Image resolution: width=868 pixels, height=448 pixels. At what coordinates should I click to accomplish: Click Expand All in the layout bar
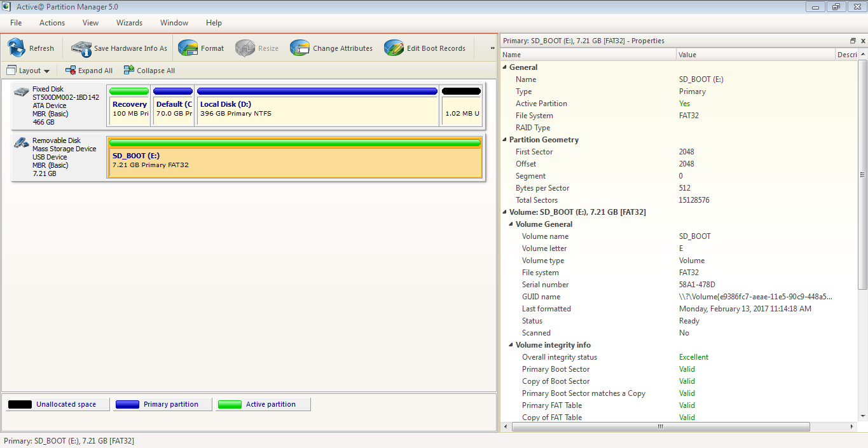88,70
